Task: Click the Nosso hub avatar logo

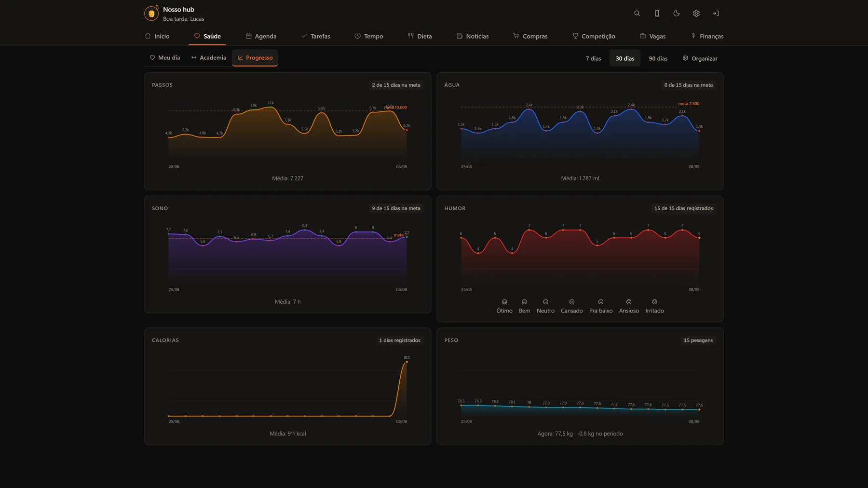Action: 151,14
